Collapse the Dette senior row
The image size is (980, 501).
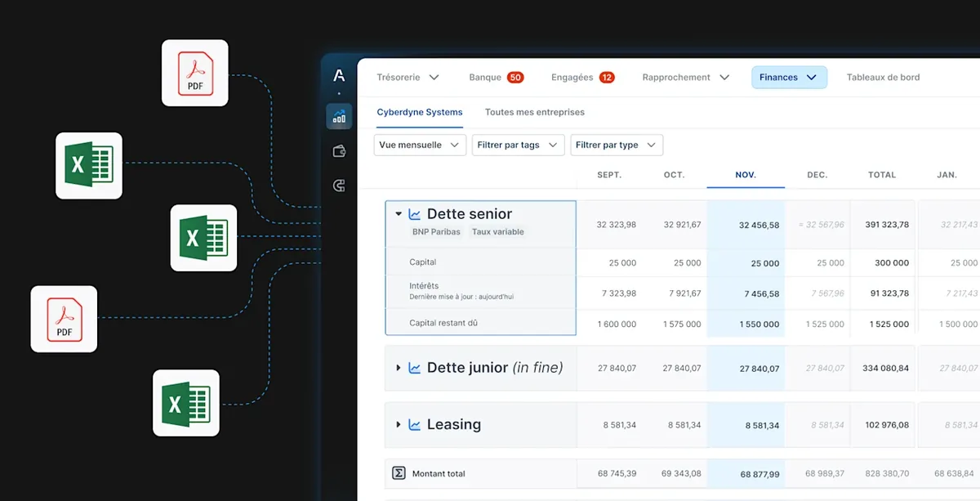(399, 214)
